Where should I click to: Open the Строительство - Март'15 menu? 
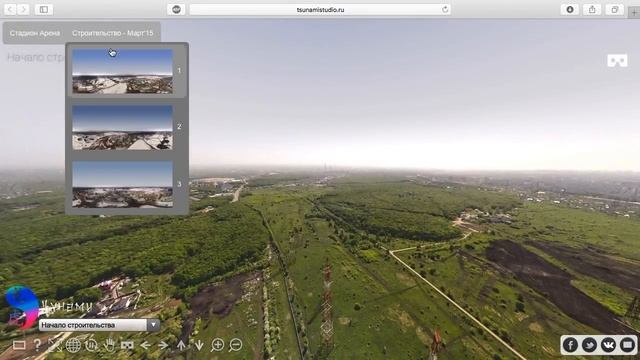113,33
